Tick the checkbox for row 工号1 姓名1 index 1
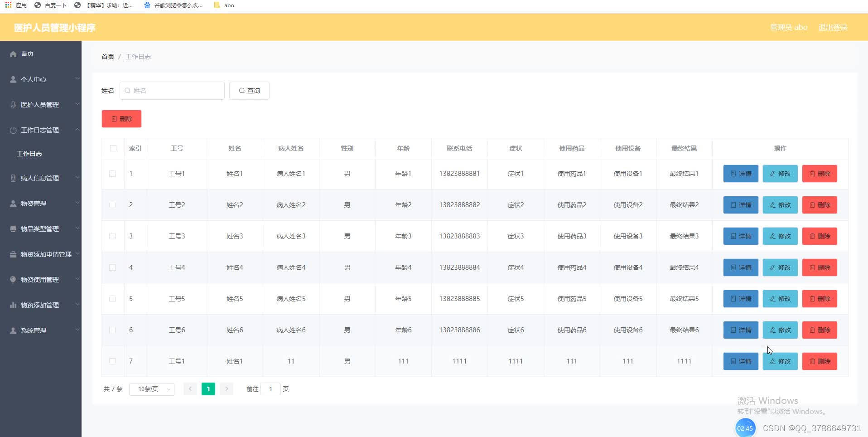868x437 pixels. pos(112,174)
